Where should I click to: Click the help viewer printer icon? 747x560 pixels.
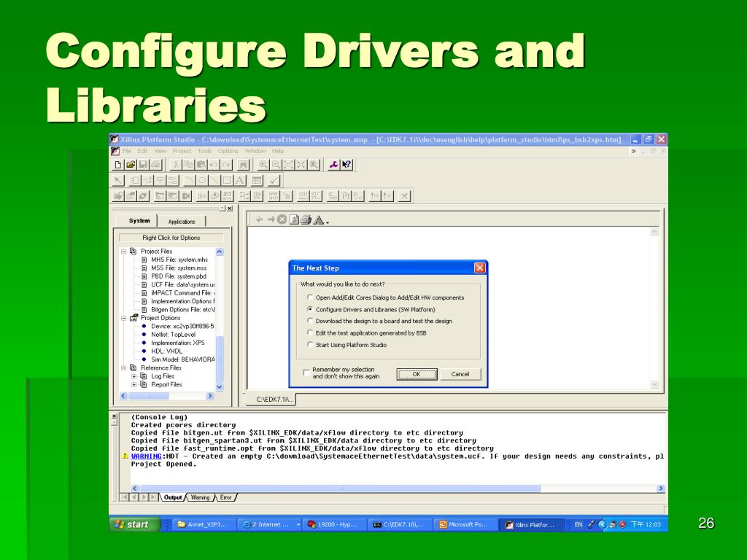point(306,219)
